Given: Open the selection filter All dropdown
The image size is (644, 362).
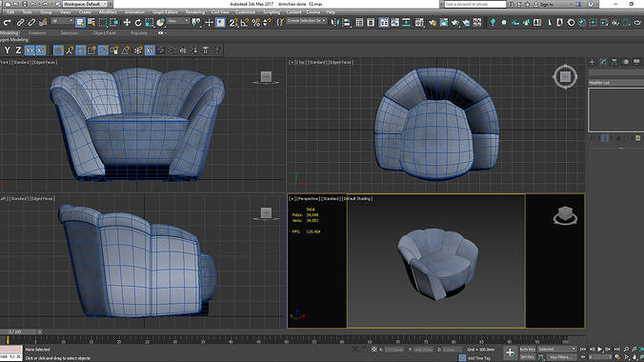Looking at the screenshot, I should point(62,21).
